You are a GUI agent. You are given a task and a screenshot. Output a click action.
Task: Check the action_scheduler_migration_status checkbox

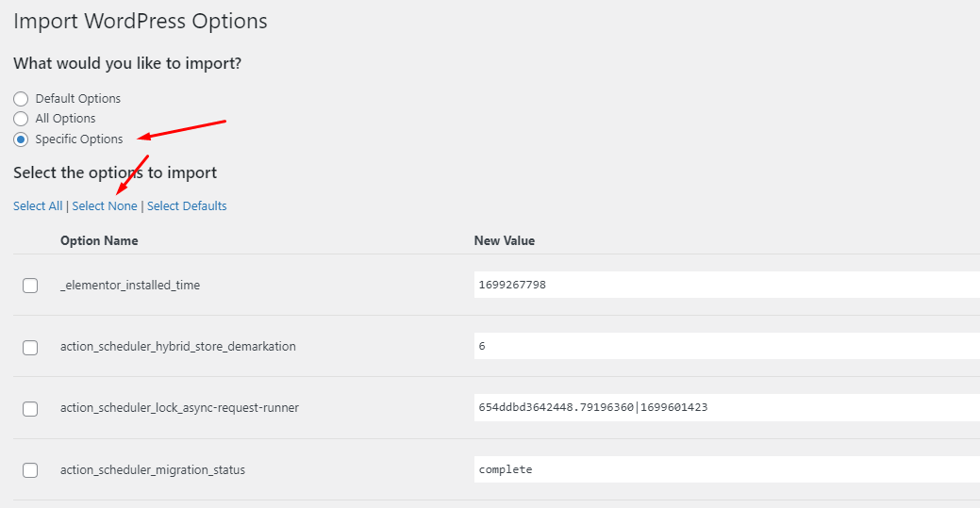30,470
